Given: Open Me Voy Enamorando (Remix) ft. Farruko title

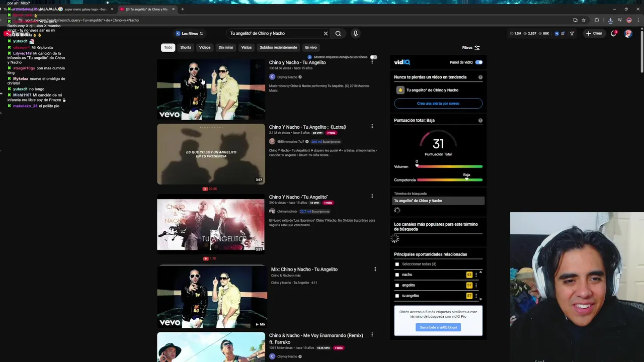Looking at the screenshot, I should pyautogui.click(x=316, y=338).
